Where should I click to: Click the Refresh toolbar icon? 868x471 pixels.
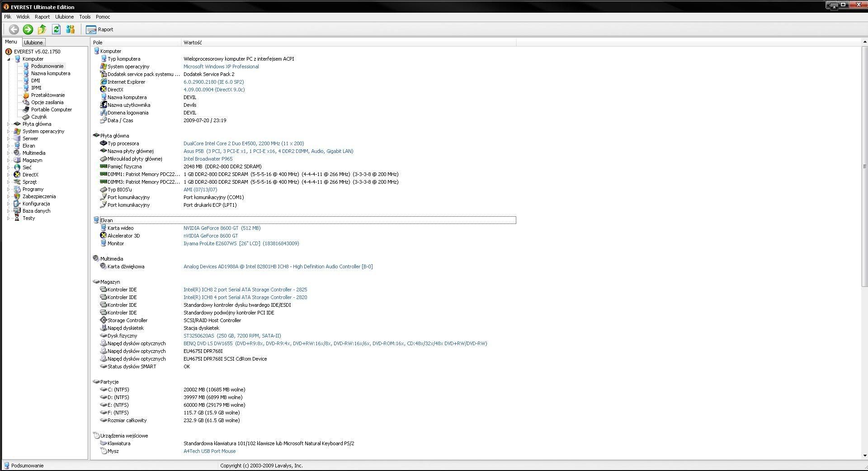click(56, 29)
